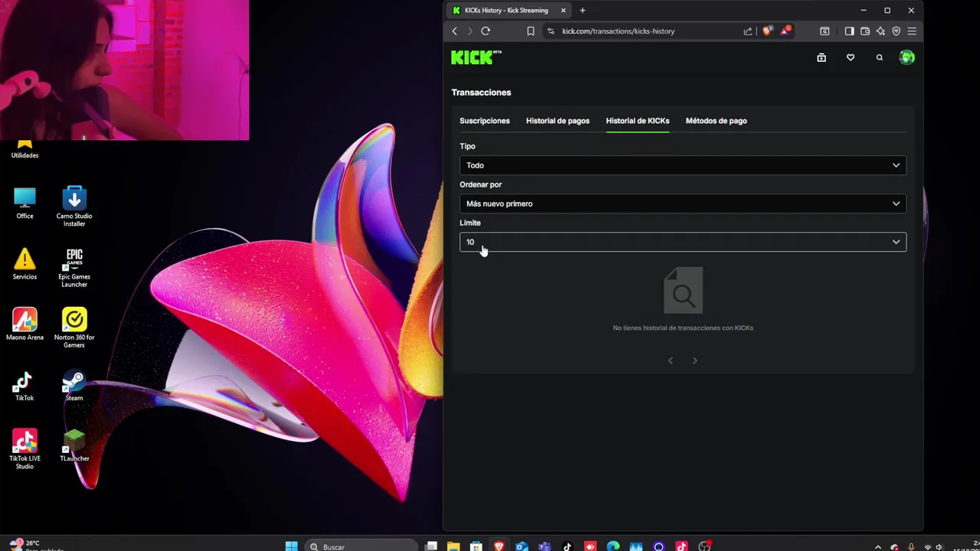Open the Brave VPN shield icon

897,31
